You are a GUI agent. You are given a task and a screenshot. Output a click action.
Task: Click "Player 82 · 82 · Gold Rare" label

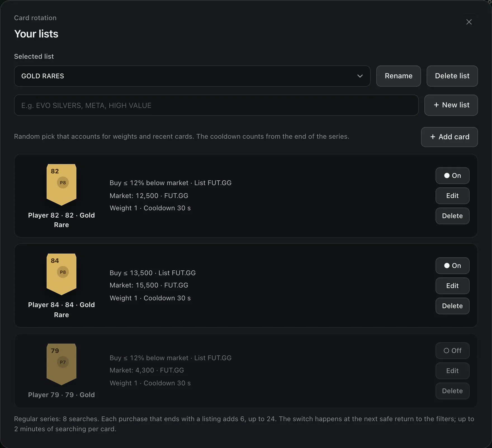(x=61, y=220)
